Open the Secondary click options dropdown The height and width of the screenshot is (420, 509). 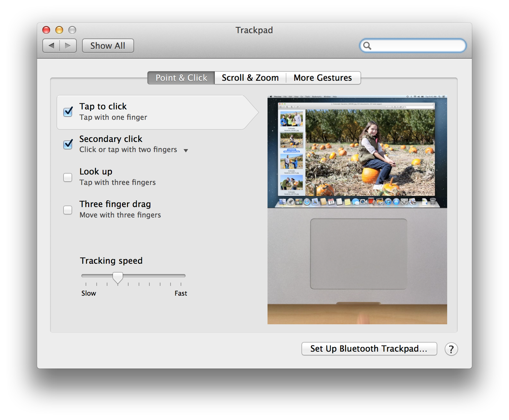point(186,150)
